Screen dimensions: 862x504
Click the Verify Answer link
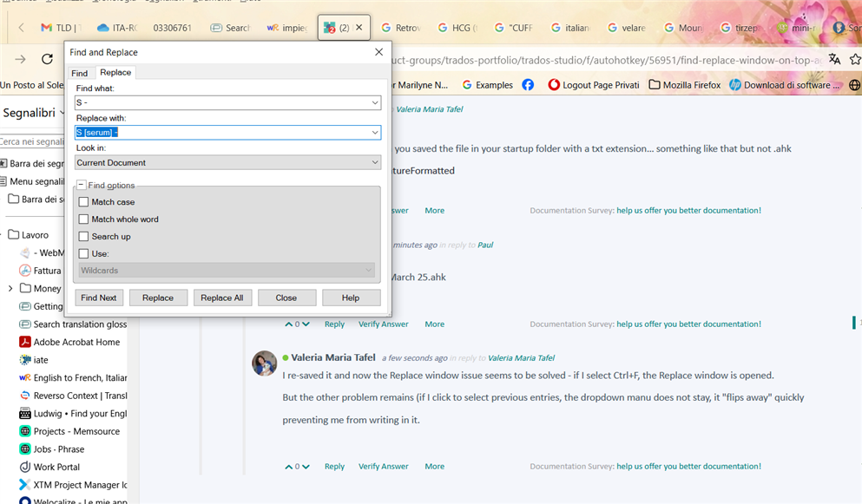coord(383,466)
